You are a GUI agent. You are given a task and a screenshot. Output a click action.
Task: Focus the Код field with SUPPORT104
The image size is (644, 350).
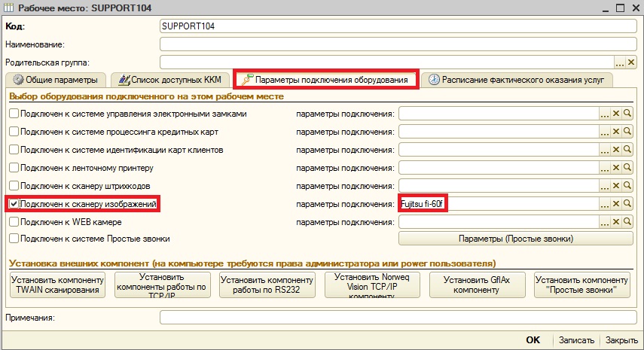[x=398, y=26]
